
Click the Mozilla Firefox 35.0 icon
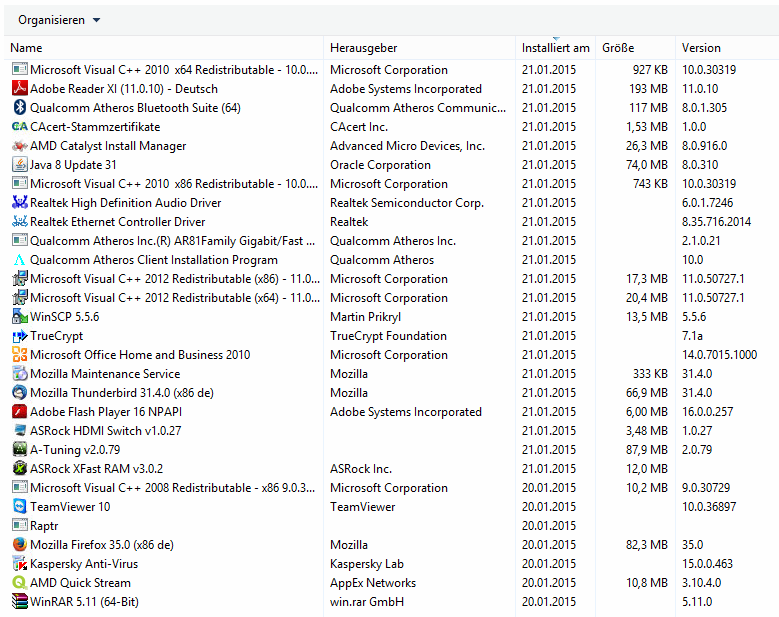[x=19, y=544]
